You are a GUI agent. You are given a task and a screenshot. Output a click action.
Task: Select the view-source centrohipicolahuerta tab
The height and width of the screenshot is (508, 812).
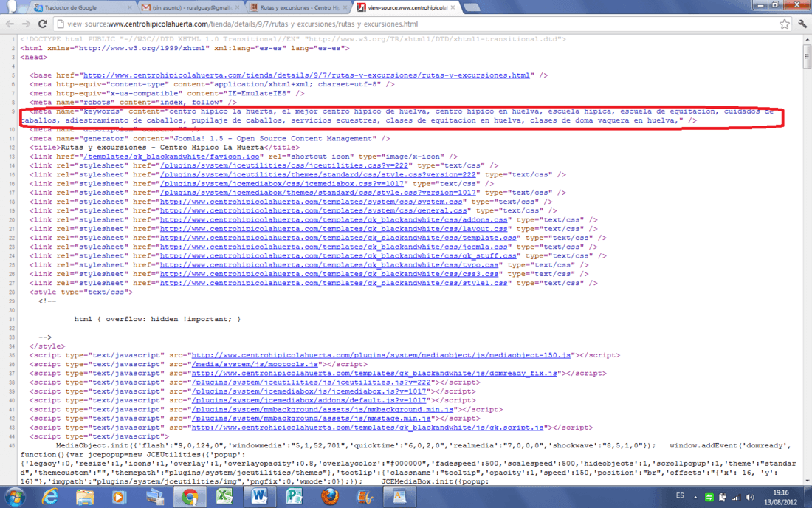405,8
